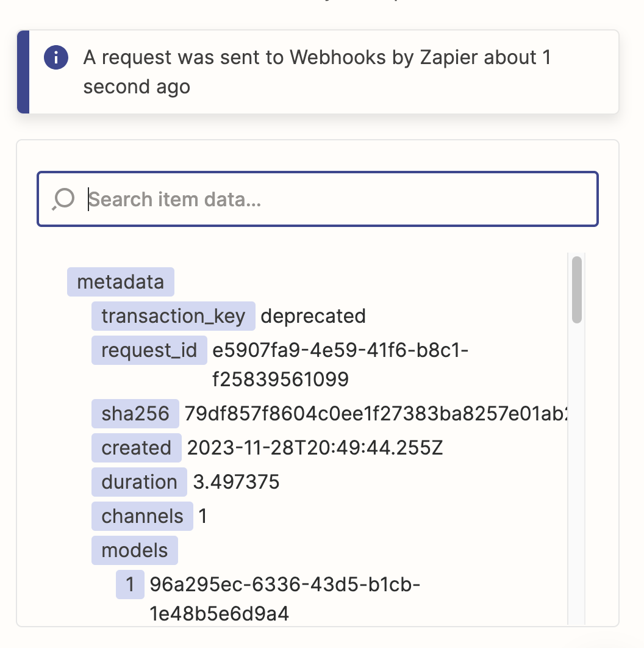Screen dimensions: 644x648
Task: Select the models field label
Action: click(x=135, y=550)
